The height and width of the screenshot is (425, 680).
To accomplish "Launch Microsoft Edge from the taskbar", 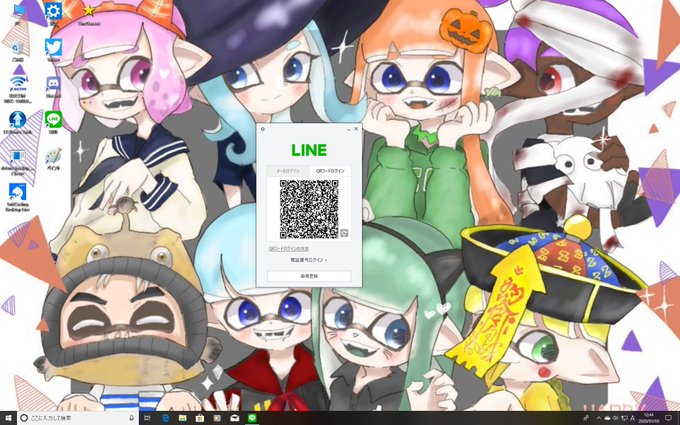I will click(165, 418).
